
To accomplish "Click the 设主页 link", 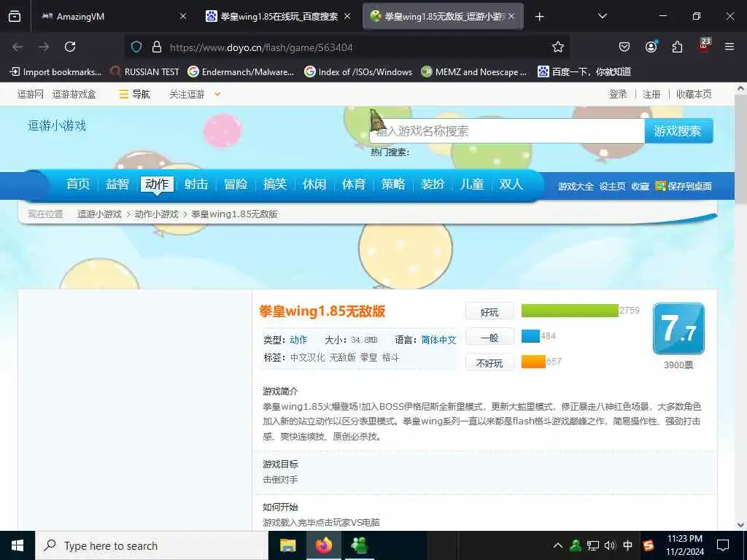I will coord(613,186).
